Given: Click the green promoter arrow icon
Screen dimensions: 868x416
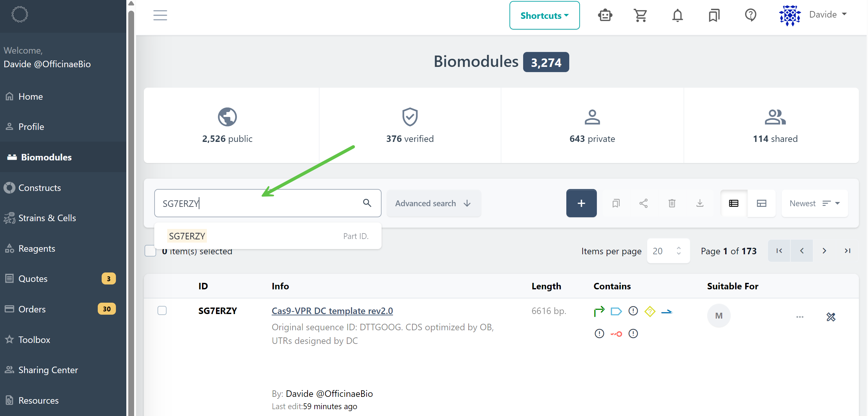Looking at the screenshot, I should [x=599, y=311].
